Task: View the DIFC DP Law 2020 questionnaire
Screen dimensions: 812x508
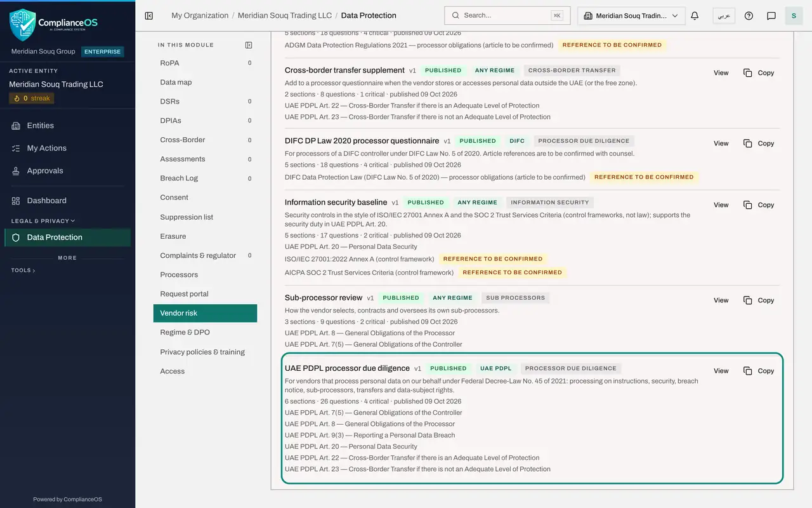Action: pos(721,144)
